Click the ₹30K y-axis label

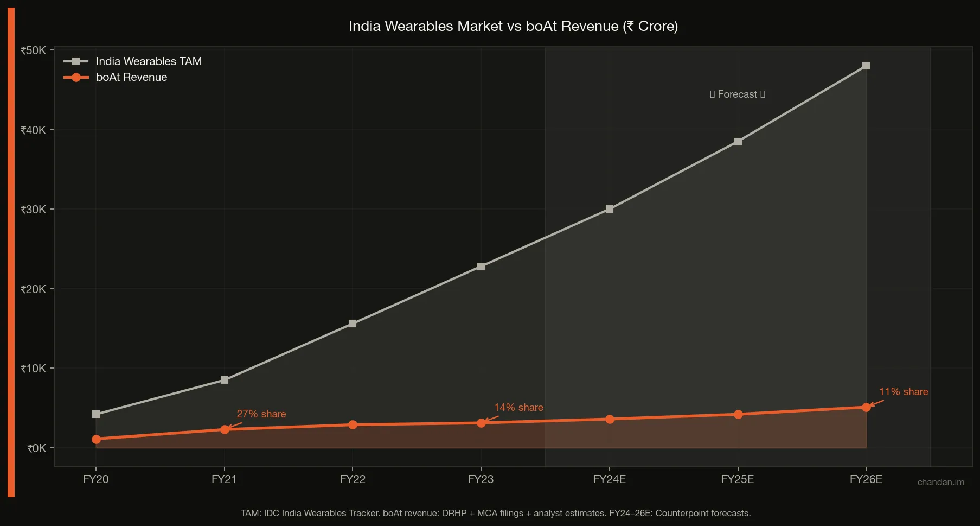(x=34, y=210)
